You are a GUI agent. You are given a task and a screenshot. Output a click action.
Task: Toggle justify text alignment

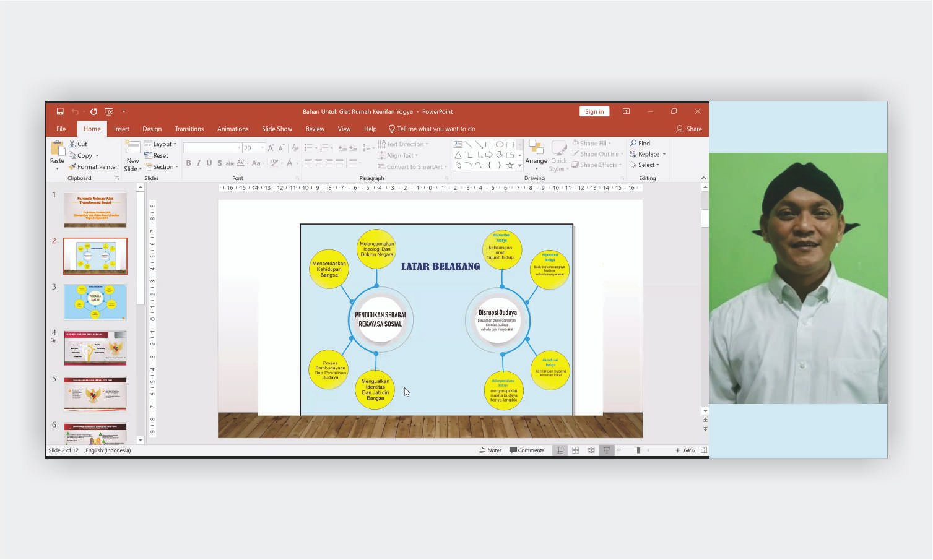pos(339,163)
